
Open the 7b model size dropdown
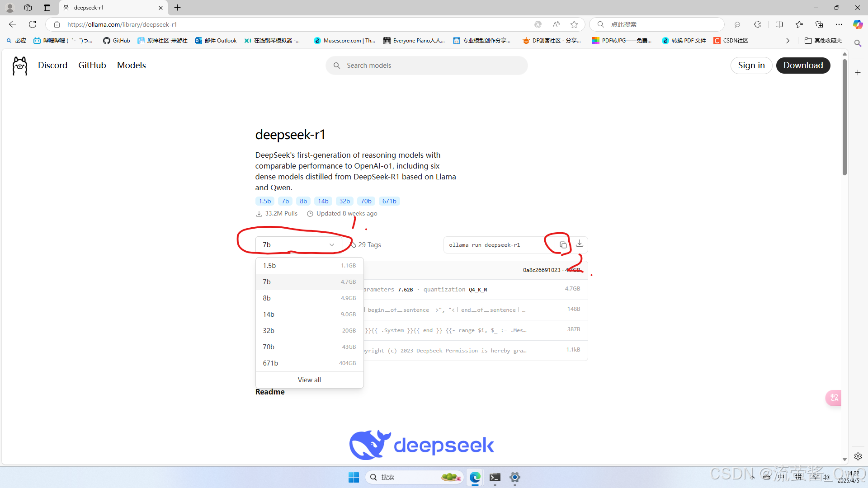coord(299,245)
